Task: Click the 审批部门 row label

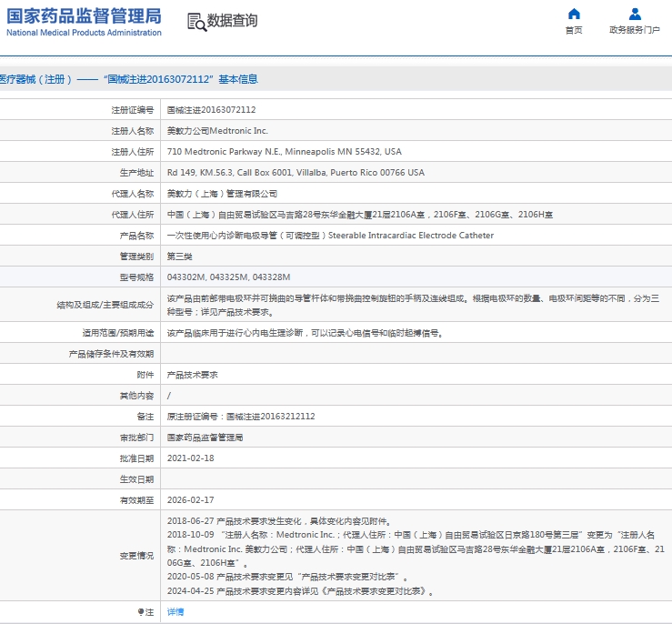Action: [136, 438]
